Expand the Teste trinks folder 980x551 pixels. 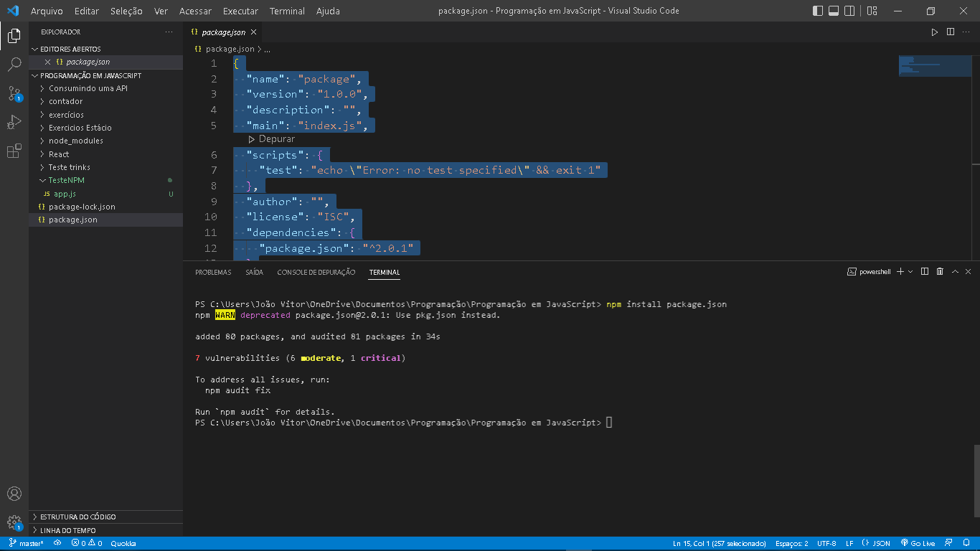105,167
